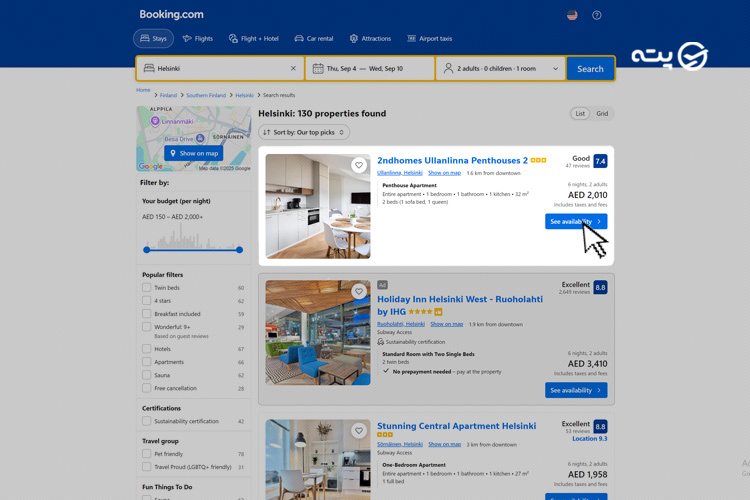Switch to the Flights tab

(197, 39)
